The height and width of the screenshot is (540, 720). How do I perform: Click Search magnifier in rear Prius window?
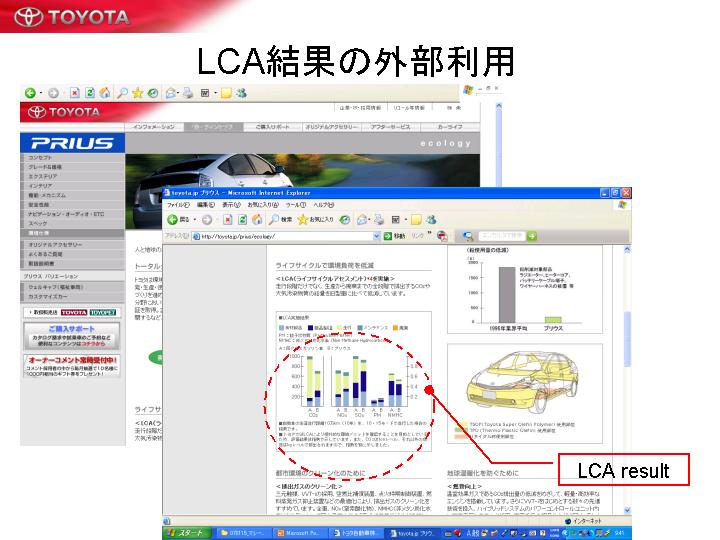[x=122, y=93]
